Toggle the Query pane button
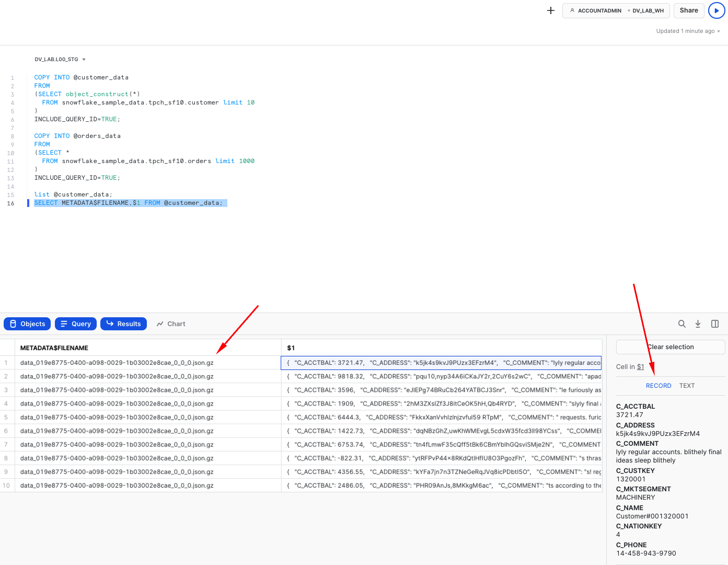The image size is (728, 565). (76, 324)
